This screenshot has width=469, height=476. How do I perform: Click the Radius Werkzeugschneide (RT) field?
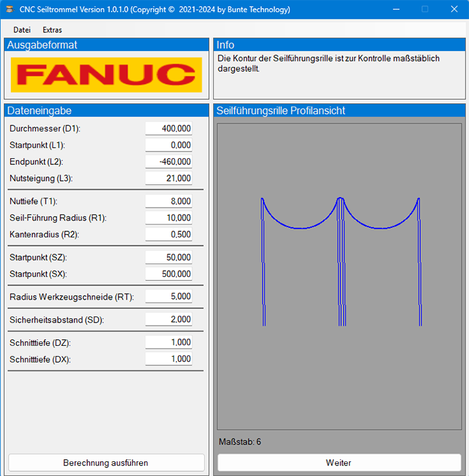pyautogui.click(x=169, y=296)
